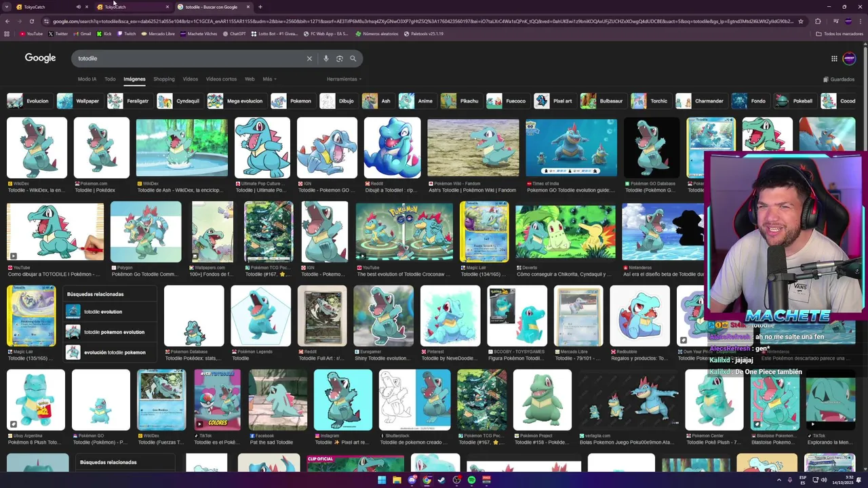The width and height of the screenshot is (868, 488).
Task: Bookmark this page with the star icon
Action: tap(801, 21)
